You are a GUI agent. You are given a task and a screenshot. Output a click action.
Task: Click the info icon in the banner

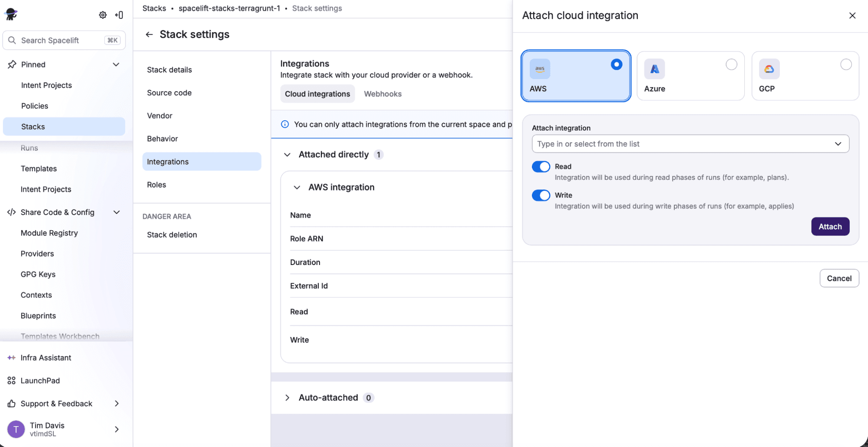[x=285, y=124]
